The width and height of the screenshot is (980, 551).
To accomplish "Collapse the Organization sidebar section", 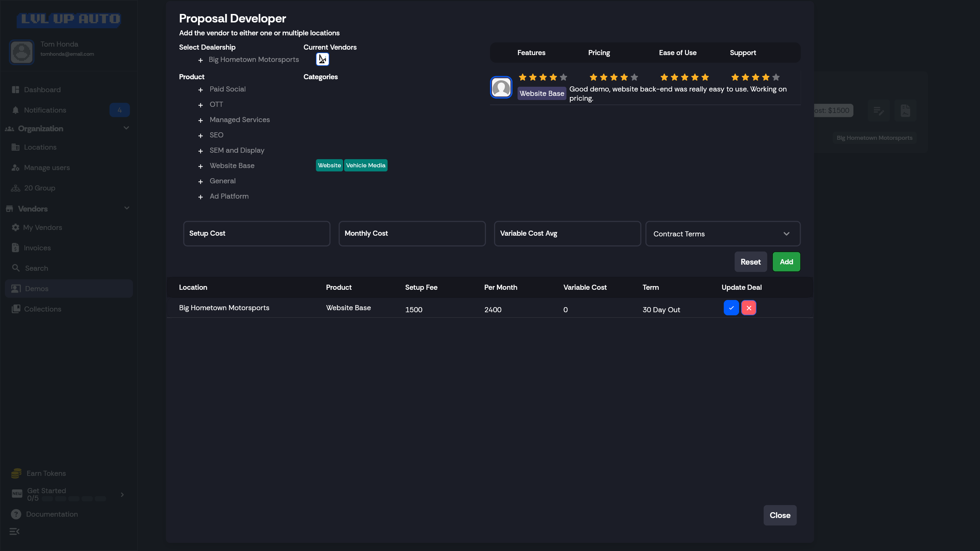I will click(126, 128).
